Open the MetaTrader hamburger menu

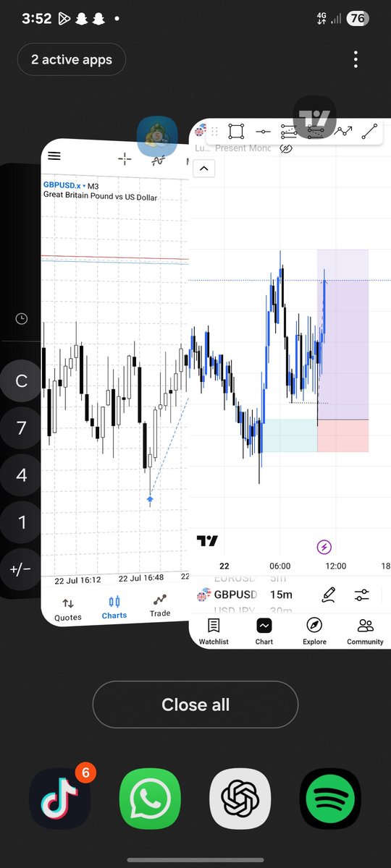pos(54,156)
